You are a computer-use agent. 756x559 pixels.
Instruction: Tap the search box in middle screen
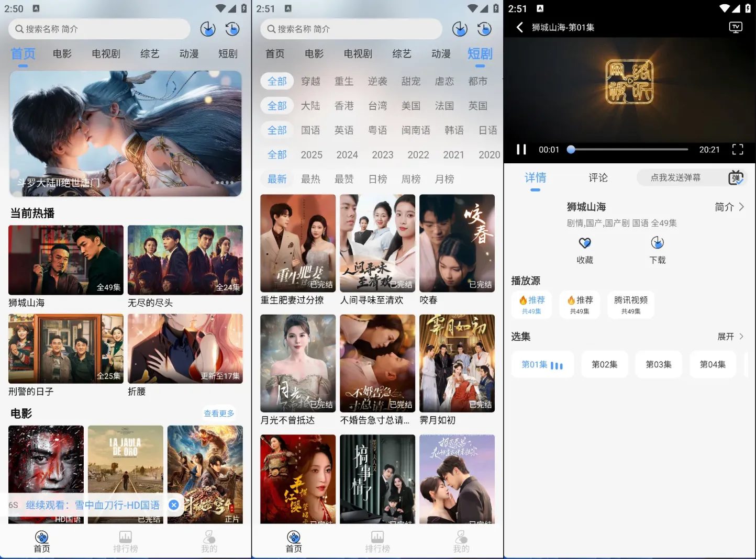pos(351,29)
